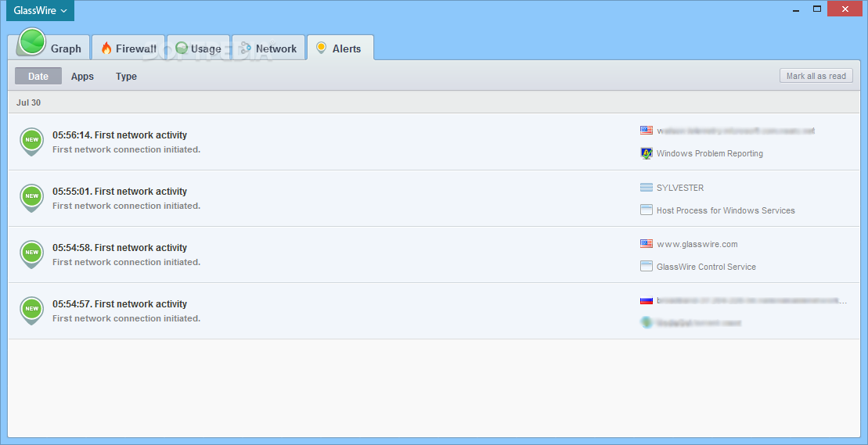Click the blurred app icon in 05:54:57 alert
The width and height of the screenshot is (868, 445).
pyautogui.click(x=646, y=322)
